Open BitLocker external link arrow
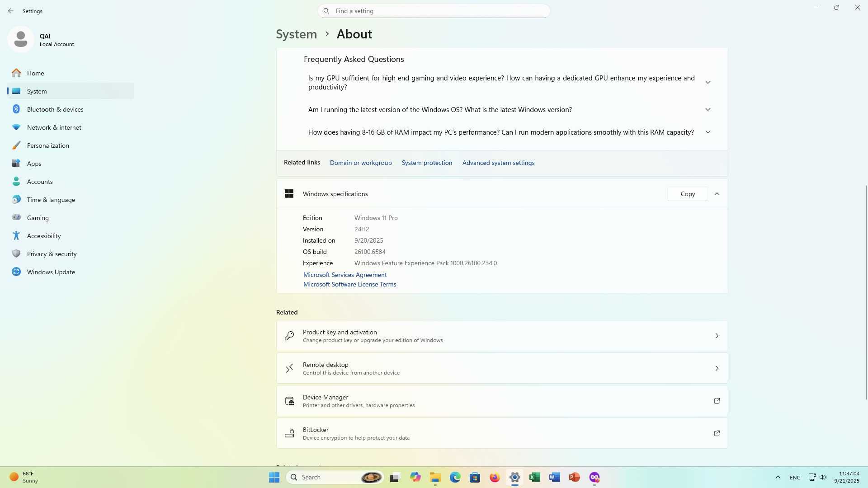 (717, 433)
